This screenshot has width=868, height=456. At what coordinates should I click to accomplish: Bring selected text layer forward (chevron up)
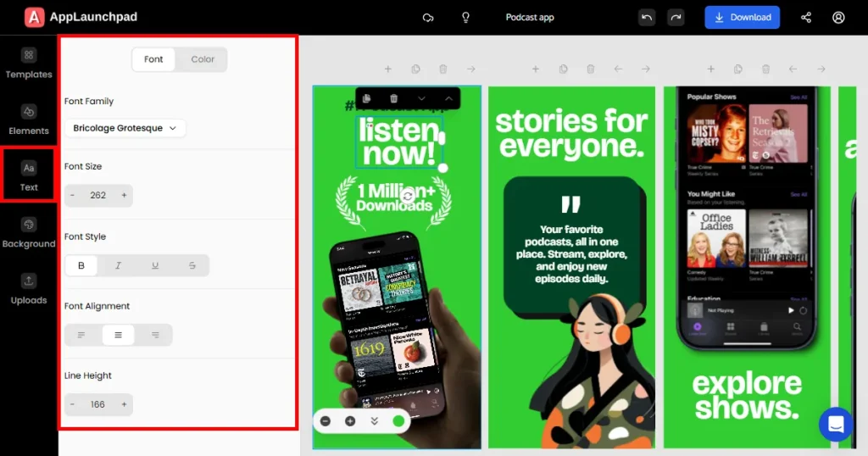(448, 98)
